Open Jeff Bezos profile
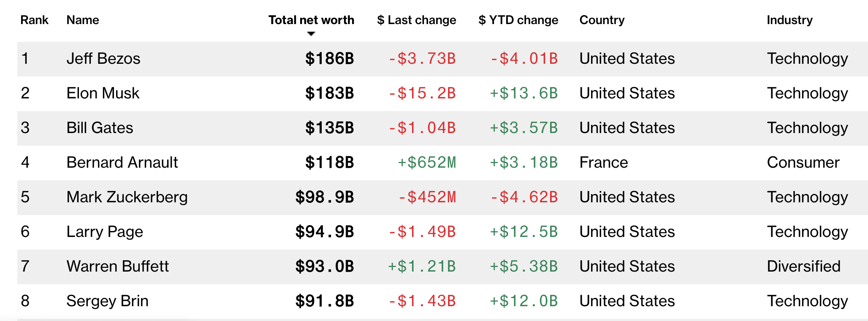868x321 pixels. pos(103,59)
